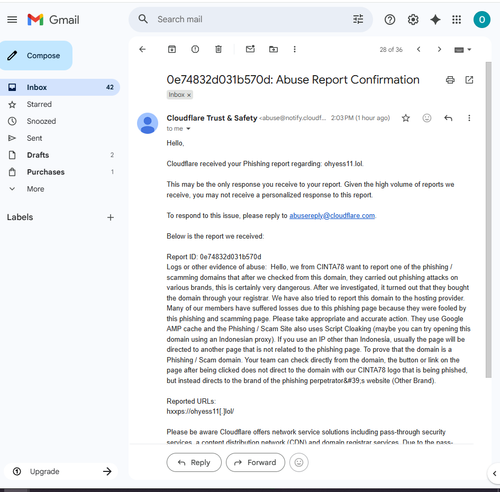
Task: Click the reported URL hxxps://ohyess11 text
Action: click(200, 411)
